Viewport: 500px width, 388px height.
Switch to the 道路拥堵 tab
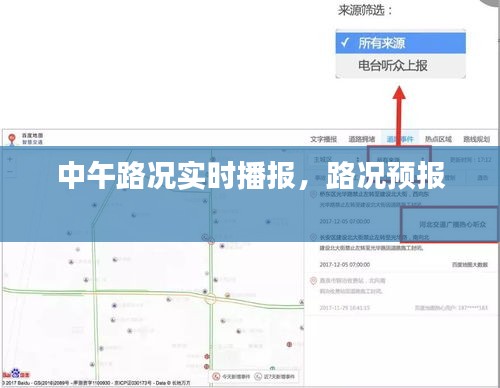(362, 139)
